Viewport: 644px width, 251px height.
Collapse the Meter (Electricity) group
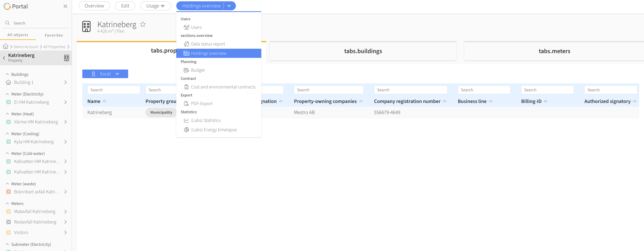7,94
